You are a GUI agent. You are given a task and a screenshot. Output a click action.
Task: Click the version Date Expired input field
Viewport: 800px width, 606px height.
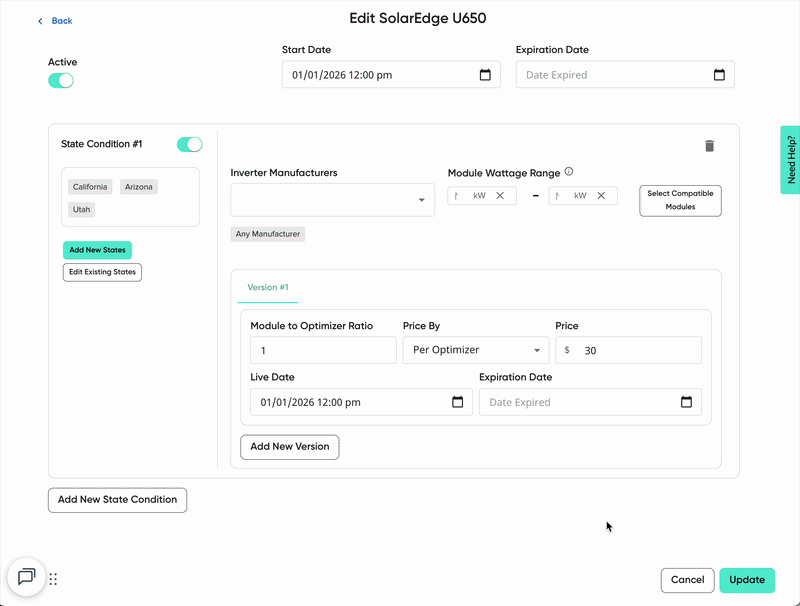tap(590, 402)
